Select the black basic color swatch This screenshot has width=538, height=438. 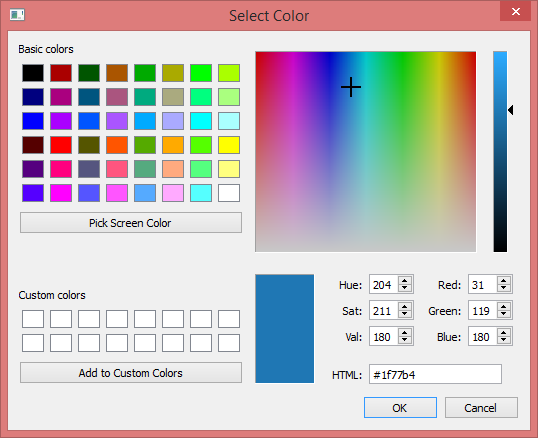33,73
